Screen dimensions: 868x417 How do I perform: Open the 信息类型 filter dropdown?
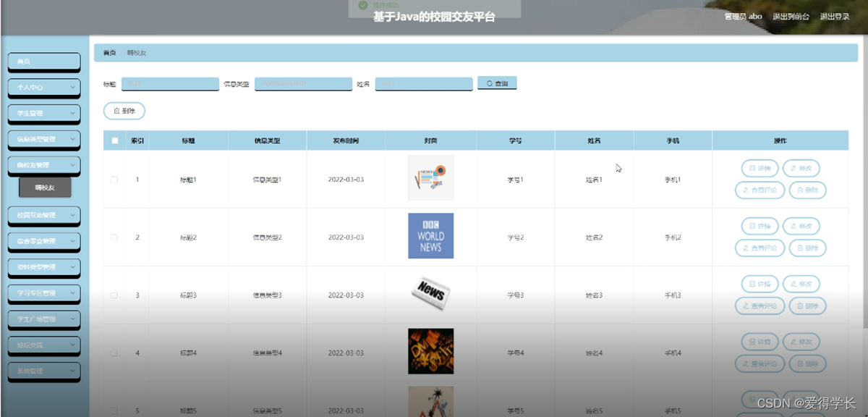(x=302, y=84)
